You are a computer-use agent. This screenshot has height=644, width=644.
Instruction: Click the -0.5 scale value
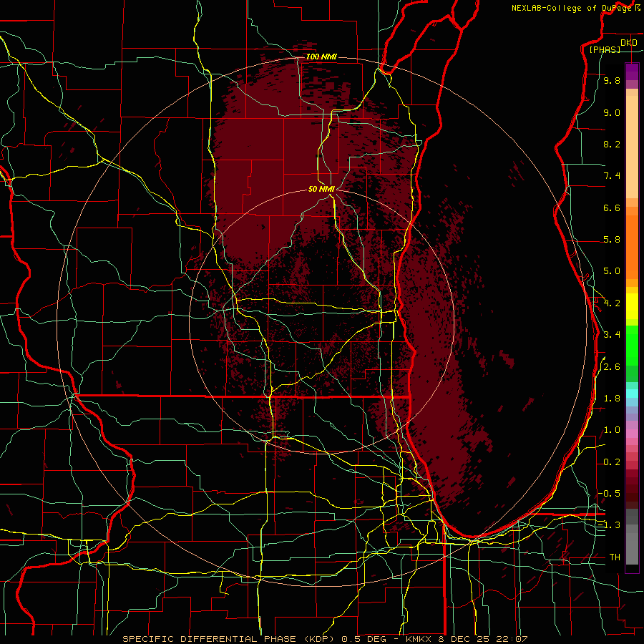pyautogui.click(x=609, y=494)
